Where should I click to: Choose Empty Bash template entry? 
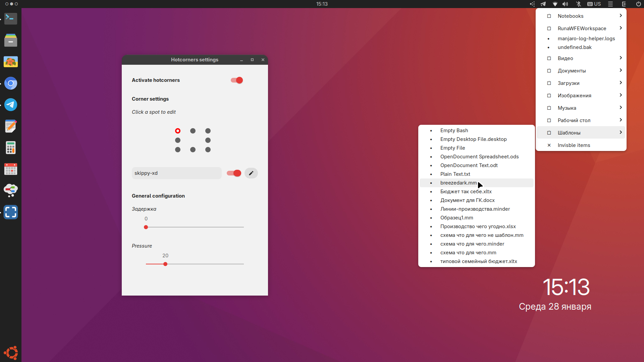click(454, 131)
